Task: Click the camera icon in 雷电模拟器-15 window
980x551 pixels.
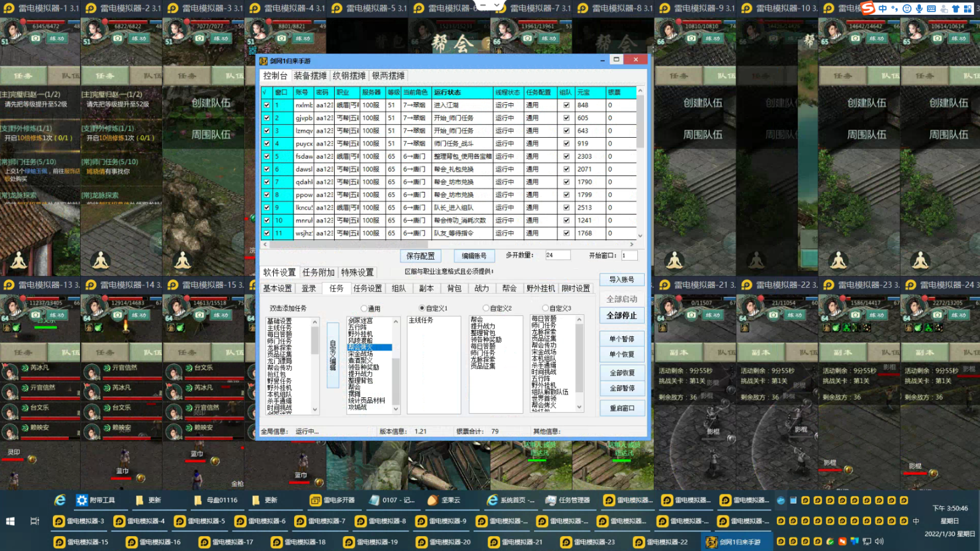Action: click(199, 315)
